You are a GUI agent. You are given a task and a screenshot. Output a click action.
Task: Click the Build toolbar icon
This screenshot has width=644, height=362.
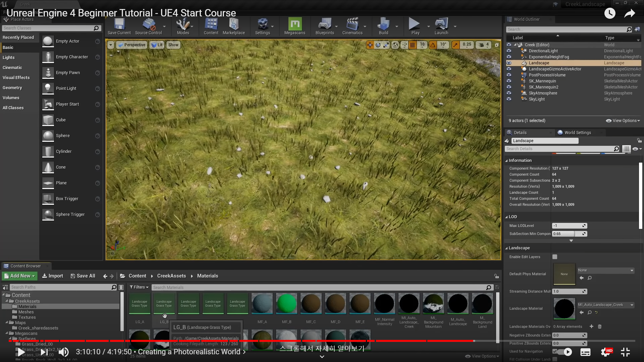pos(383,24)
